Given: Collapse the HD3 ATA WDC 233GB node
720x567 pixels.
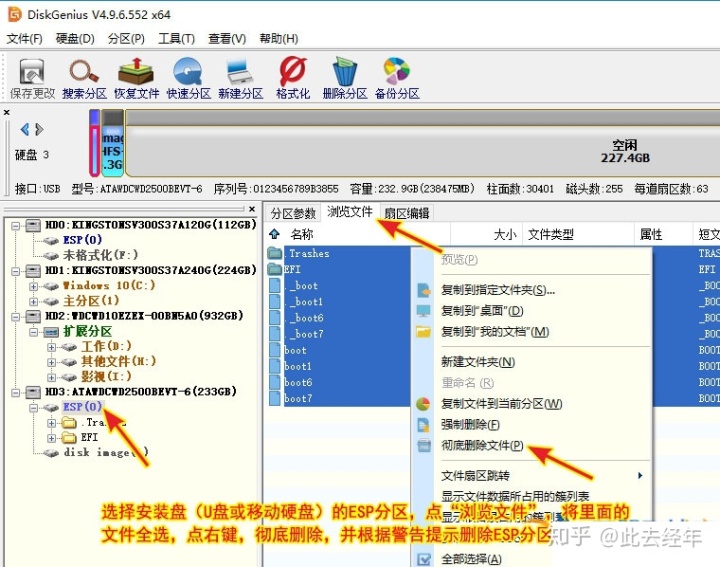Looking at the screenshot, I should [x=16, y=392].
